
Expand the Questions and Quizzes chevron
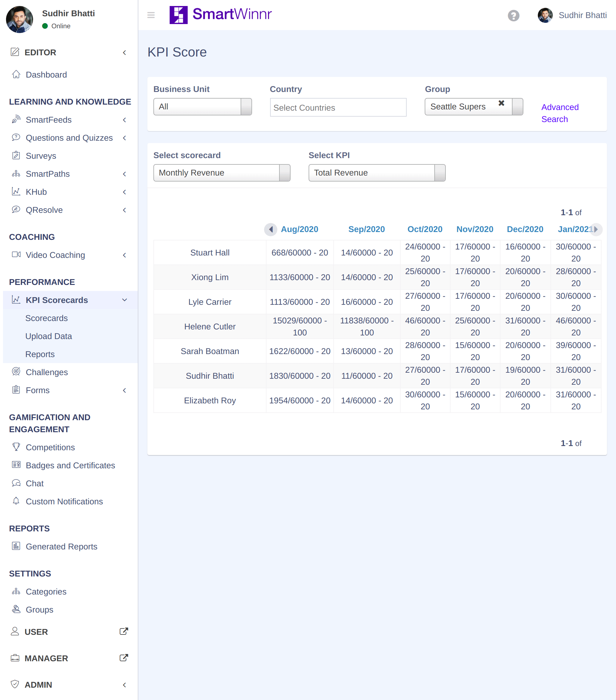125,138
